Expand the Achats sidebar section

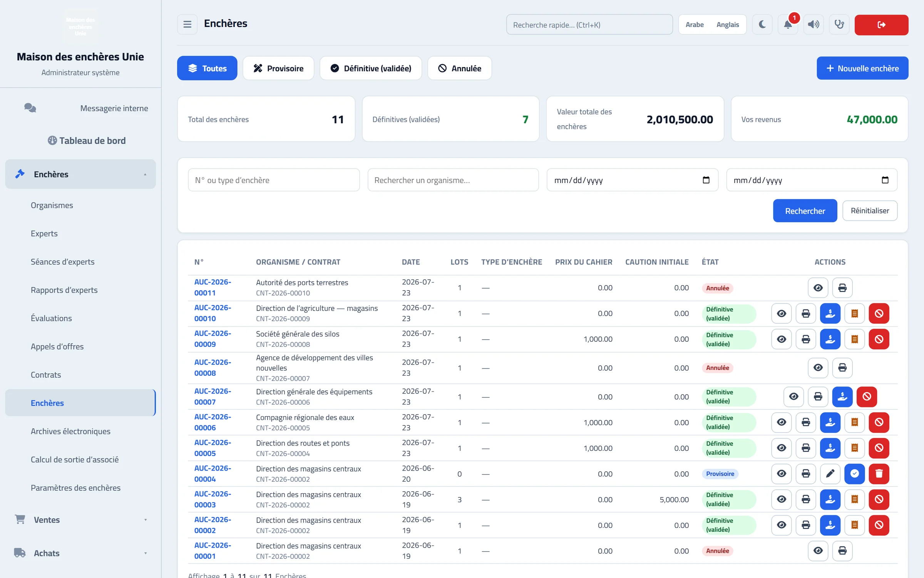pyautogui.click(x=80, y=553)
